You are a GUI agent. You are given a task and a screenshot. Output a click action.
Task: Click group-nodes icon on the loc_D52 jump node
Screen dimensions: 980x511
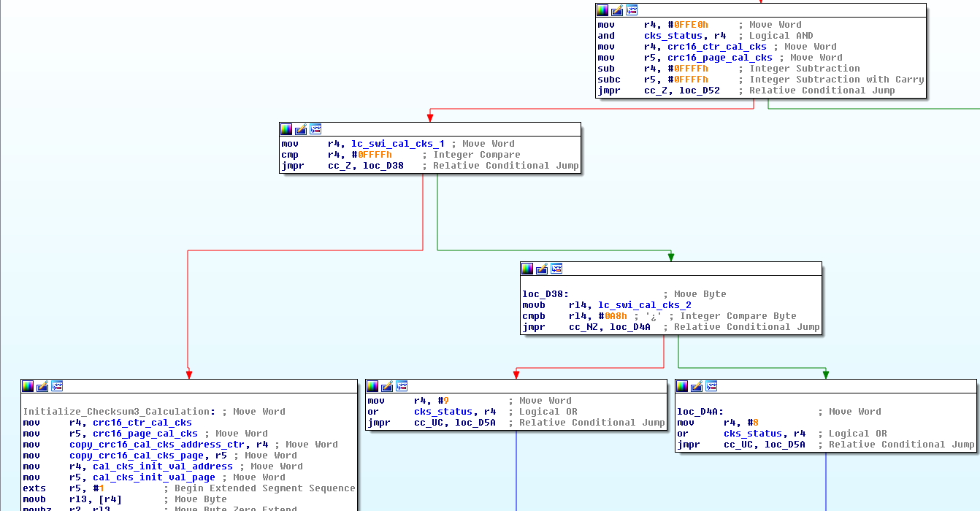[632, 10]
